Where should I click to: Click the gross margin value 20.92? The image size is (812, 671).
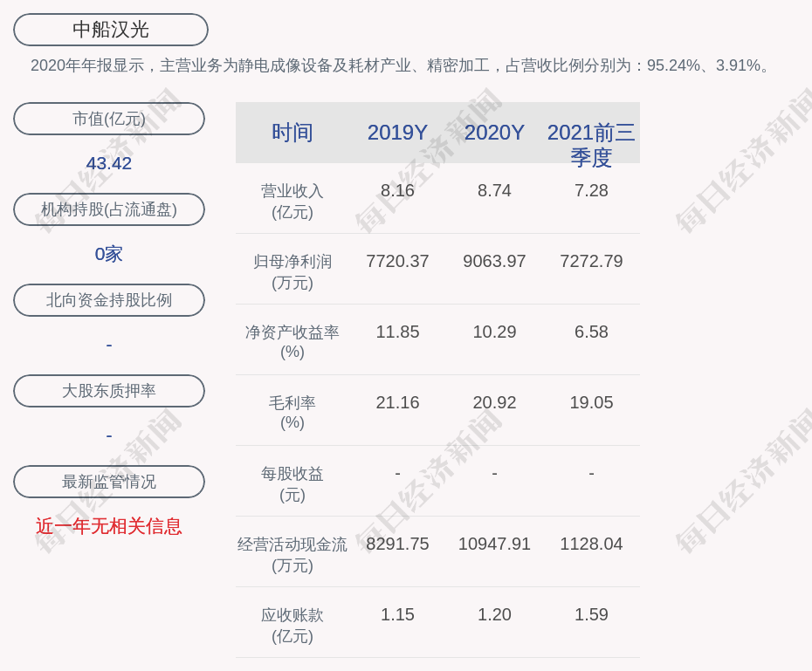click(494, 402)
